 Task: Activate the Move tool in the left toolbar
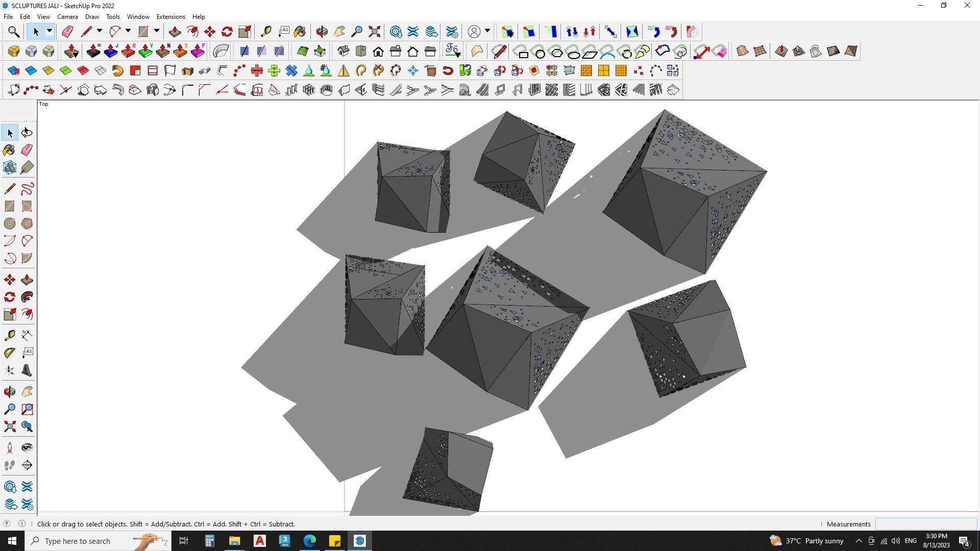(x=9, y=280)
